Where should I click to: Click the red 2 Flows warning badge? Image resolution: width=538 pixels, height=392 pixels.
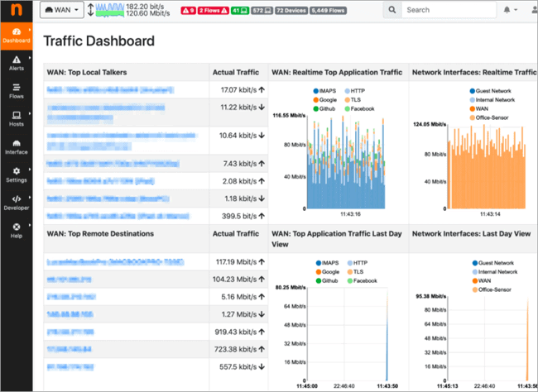(x=213, y=11)
